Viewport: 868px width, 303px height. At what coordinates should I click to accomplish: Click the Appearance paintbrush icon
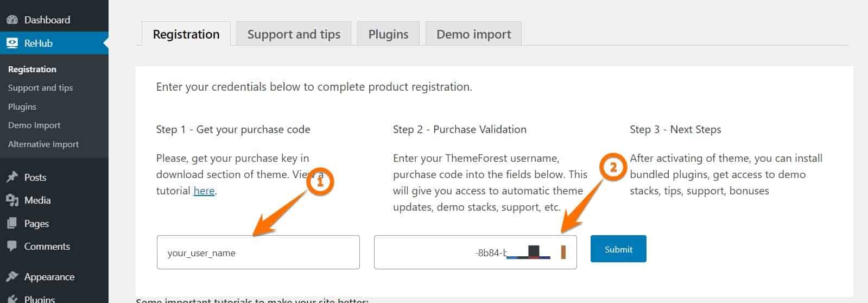tap(12, 277)
